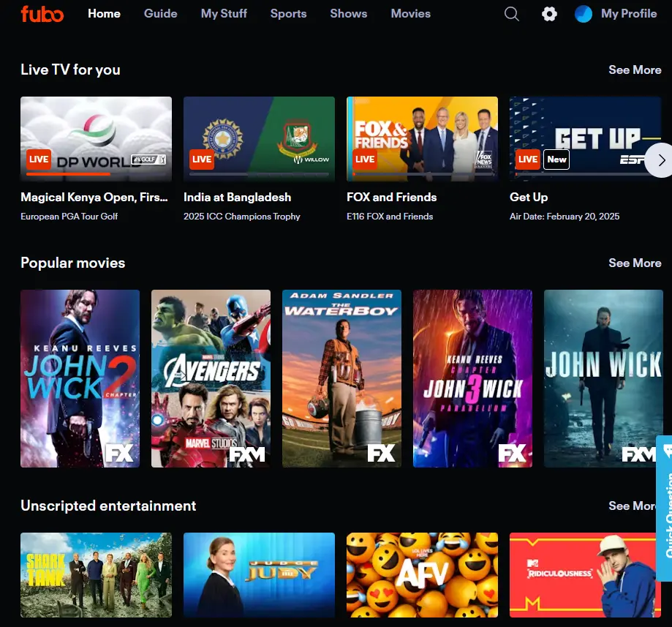Click the blue profile avatar

click(x=584, y=14)
